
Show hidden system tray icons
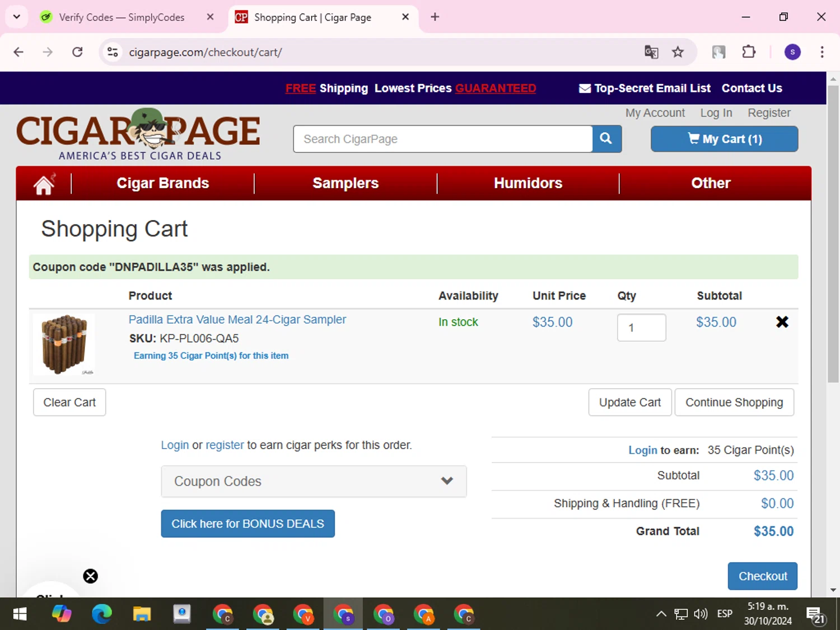tap(661, 614)
